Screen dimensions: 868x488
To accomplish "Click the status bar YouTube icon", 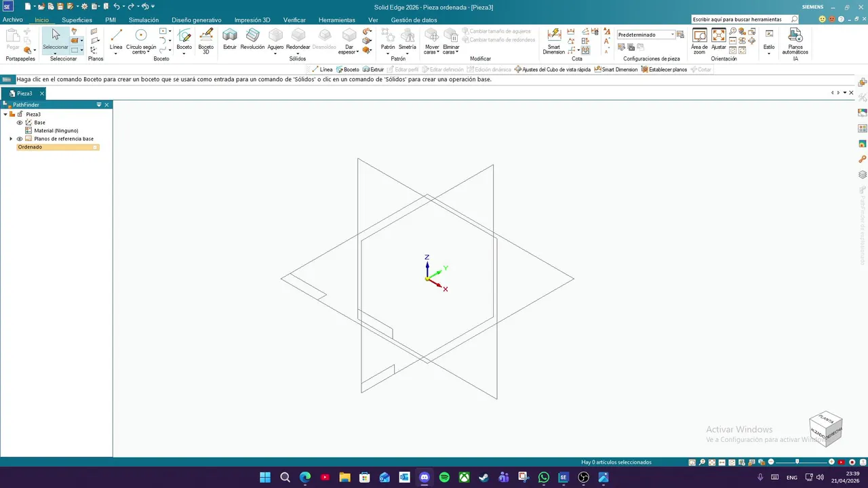I will (x=843, y=462).
